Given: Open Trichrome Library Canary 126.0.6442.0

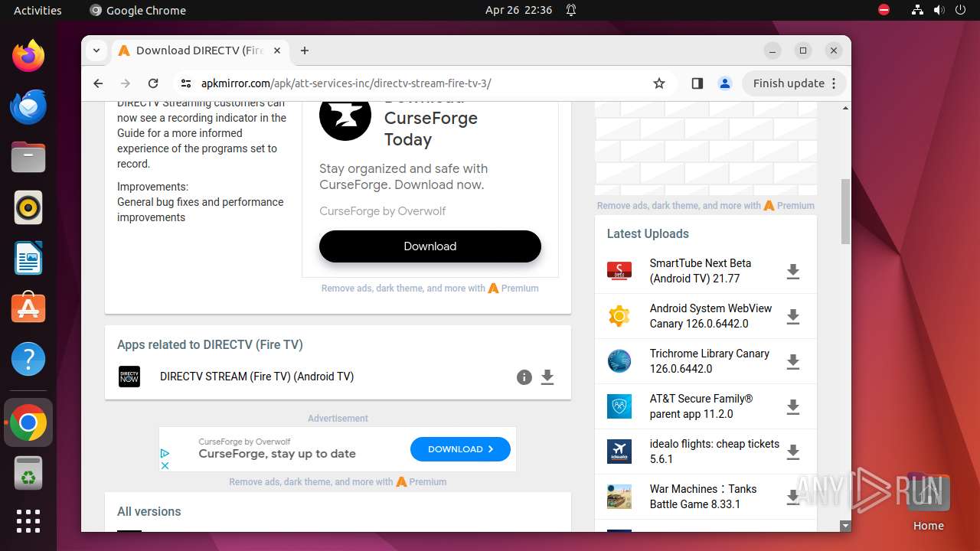Looking at the screenshot, I should [710, 361].
